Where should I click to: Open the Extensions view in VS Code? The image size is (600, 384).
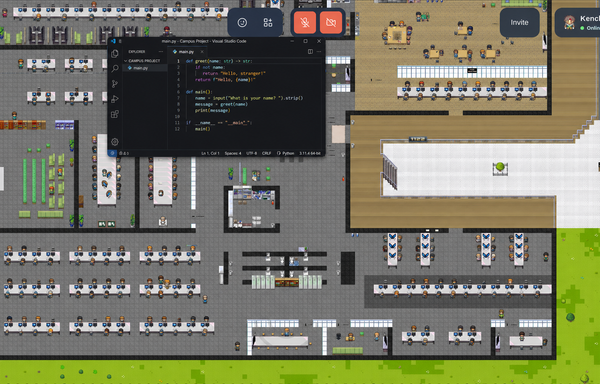pyautogui.click(x=114, y=114)
